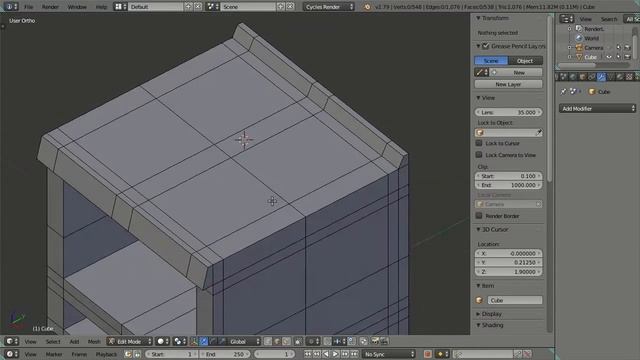
Task: Open the 3D viewport editor type icon
Action: point(11,342)
